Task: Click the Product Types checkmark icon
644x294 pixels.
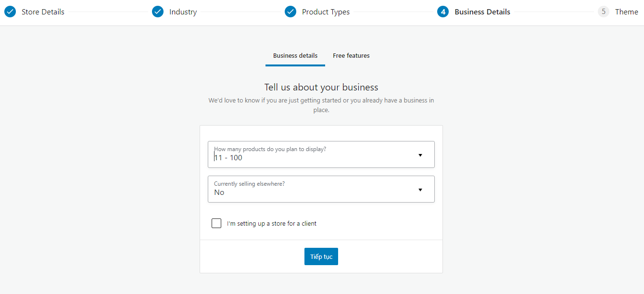Action: pyautogui.click(x=290, y=12)
